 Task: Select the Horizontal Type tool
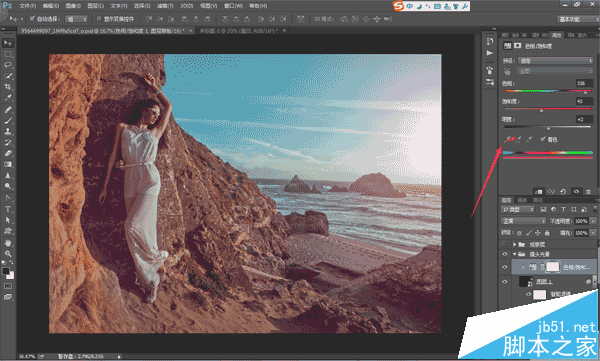pos(8,209)
